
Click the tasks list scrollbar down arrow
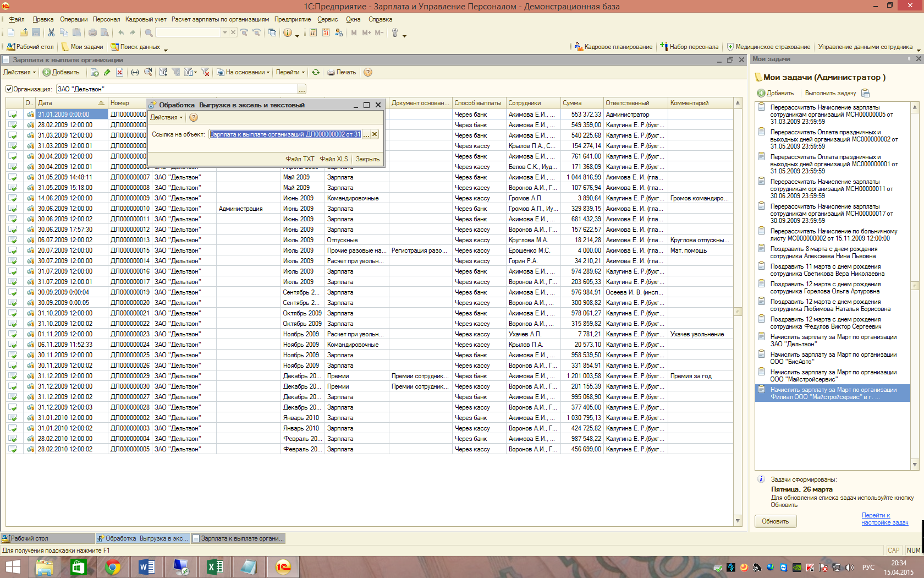click(x=915, y=465)
